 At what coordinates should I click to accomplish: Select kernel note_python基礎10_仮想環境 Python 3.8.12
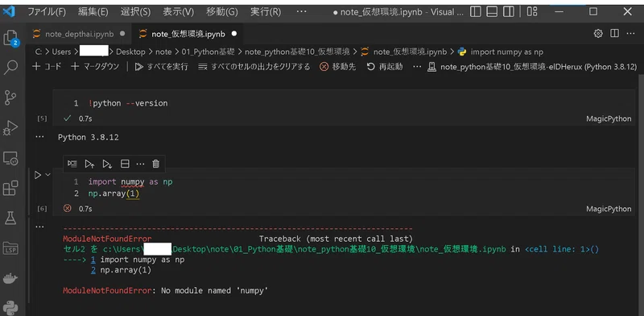pyautogui.click(x=532, y=67)
